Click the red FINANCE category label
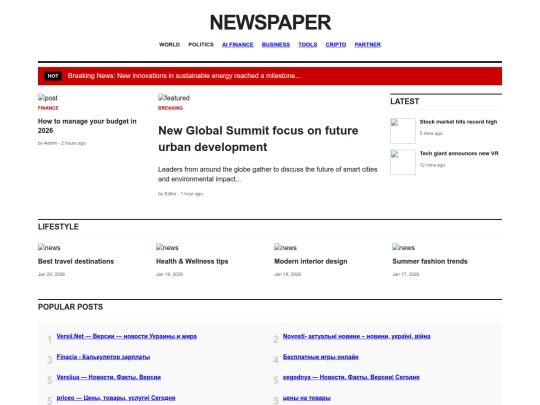 (48, 108)
